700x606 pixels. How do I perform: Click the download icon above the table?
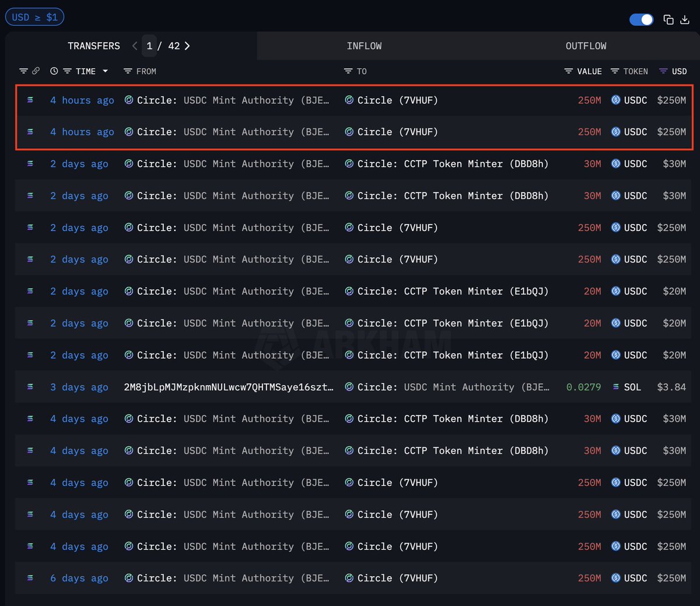tap(685, 20)
